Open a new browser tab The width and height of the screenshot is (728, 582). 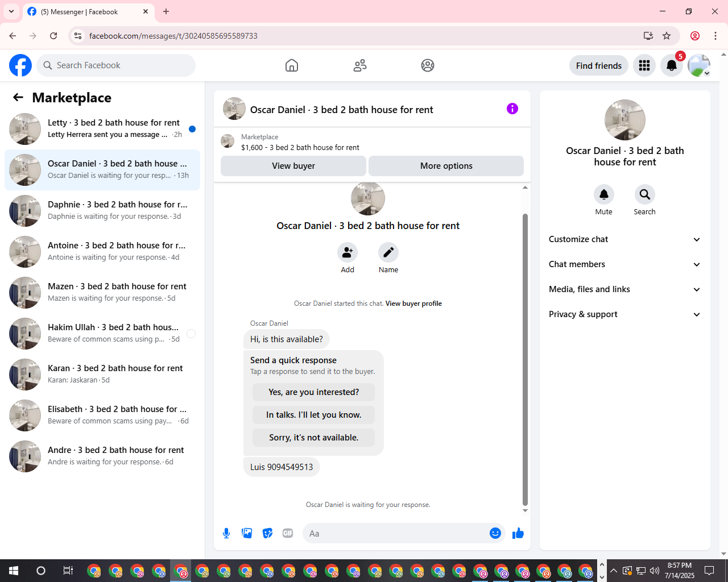(x=166, y=11)
